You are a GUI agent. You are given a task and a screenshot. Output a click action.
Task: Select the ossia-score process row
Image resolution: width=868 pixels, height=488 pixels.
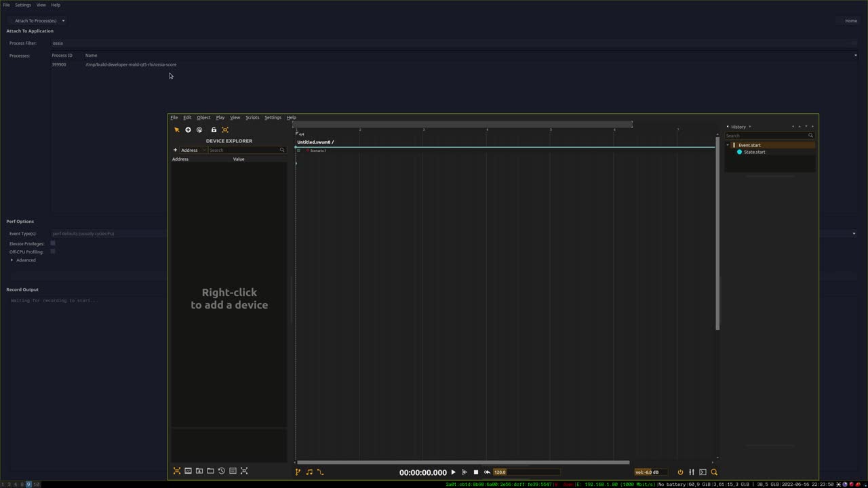pos(131,64)
